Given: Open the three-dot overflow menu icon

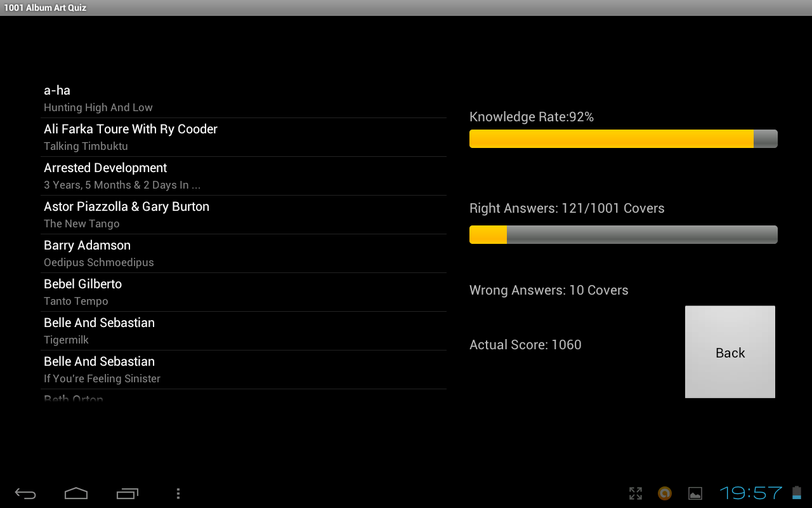Looking at the screenshot, I should [178, 493].
